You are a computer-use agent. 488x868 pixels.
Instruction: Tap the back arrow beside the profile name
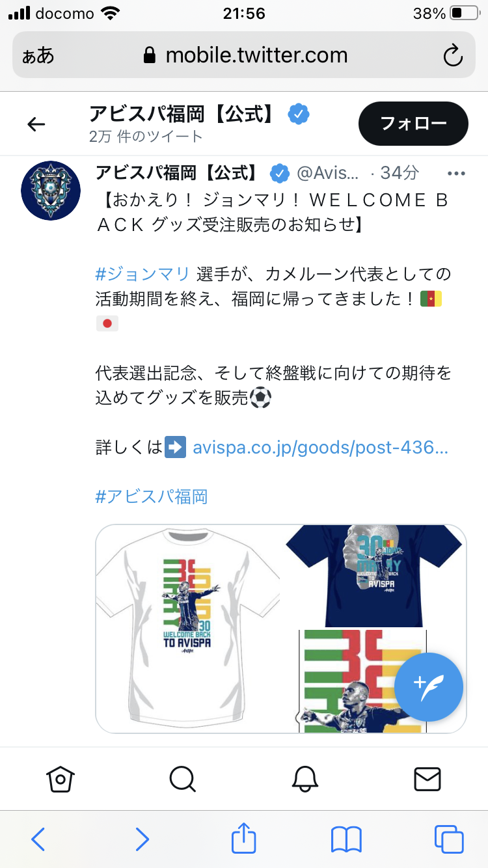pyautogui.click(x=36, y=124)
